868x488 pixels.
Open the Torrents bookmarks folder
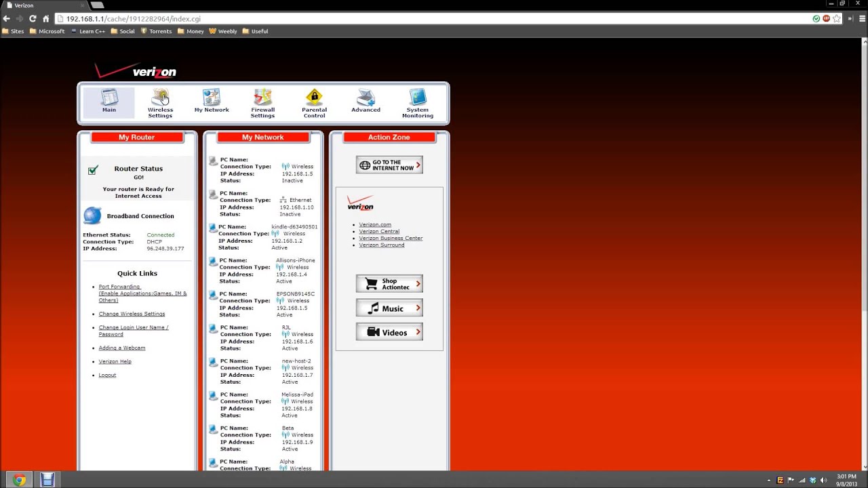tap(156, 31)
